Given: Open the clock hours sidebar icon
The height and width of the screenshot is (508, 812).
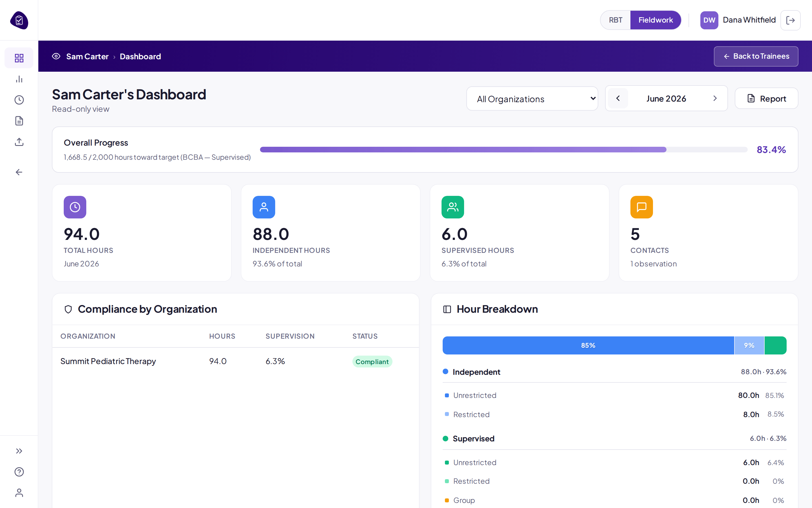Looking at the screenshot, I should 19,100.
